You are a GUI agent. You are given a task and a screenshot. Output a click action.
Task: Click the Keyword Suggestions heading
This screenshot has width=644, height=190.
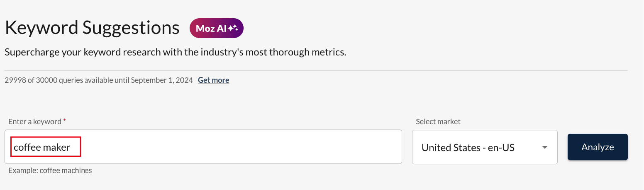(x=92, y=28)
